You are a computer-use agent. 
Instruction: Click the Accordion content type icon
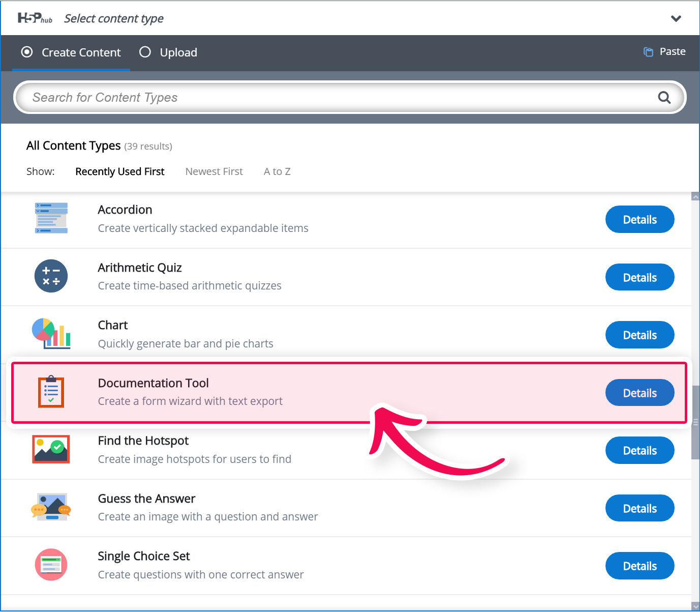[51, 218]
